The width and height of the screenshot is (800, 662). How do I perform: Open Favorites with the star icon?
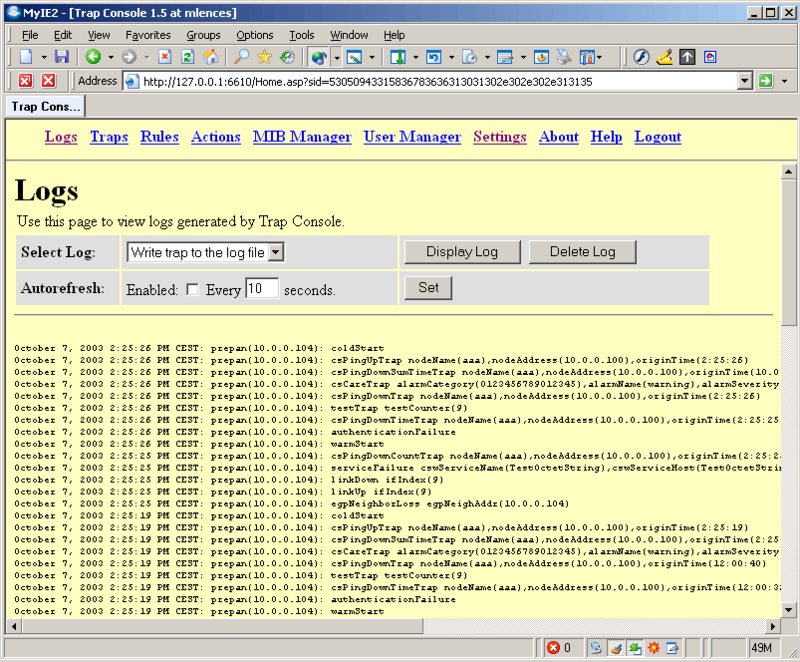[264, 57]
